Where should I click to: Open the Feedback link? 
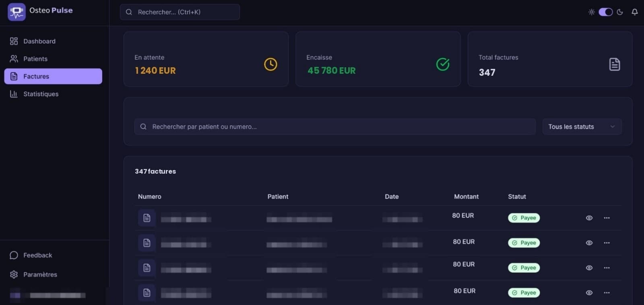[x=37, y=255]
